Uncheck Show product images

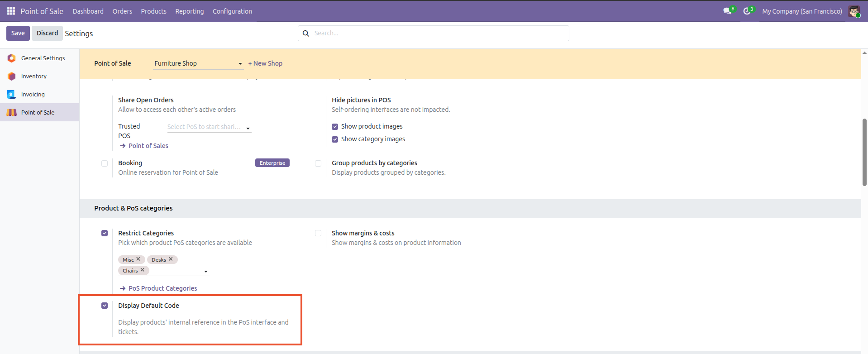click(x=335, y=127)
